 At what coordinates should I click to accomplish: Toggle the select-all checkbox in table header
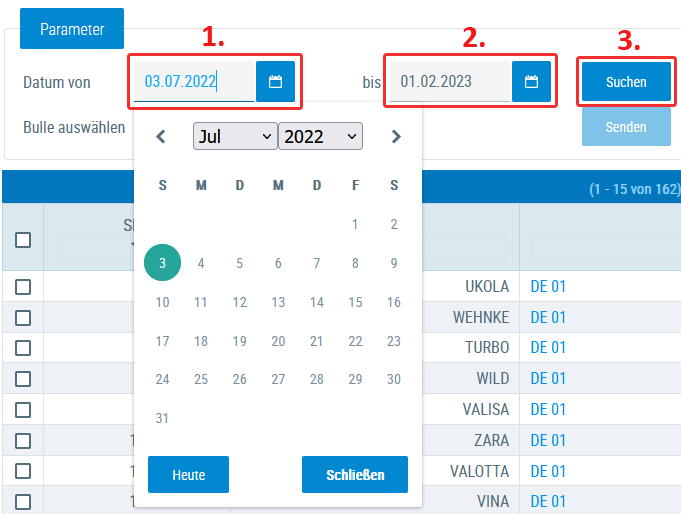[23, 240]
